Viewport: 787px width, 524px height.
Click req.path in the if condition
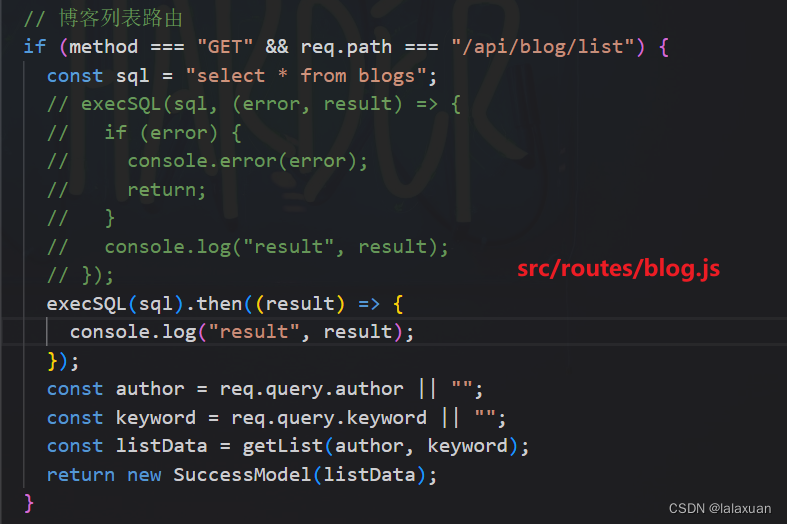[x=346, y=47]
